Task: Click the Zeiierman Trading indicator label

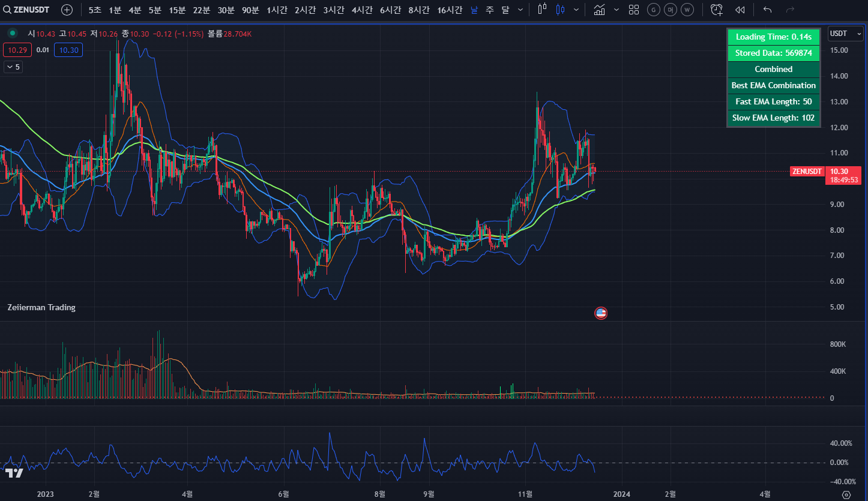Action: tap(41, 307)
